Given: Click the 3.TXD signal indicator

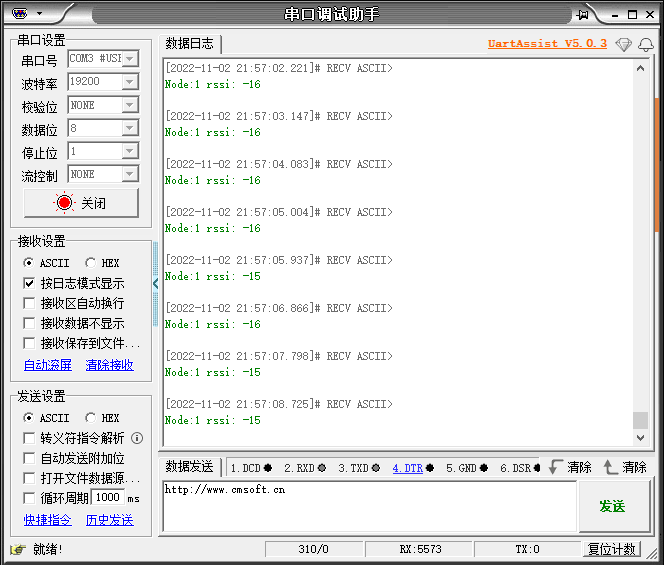Looking at the screenshot, I should (359, 468).
